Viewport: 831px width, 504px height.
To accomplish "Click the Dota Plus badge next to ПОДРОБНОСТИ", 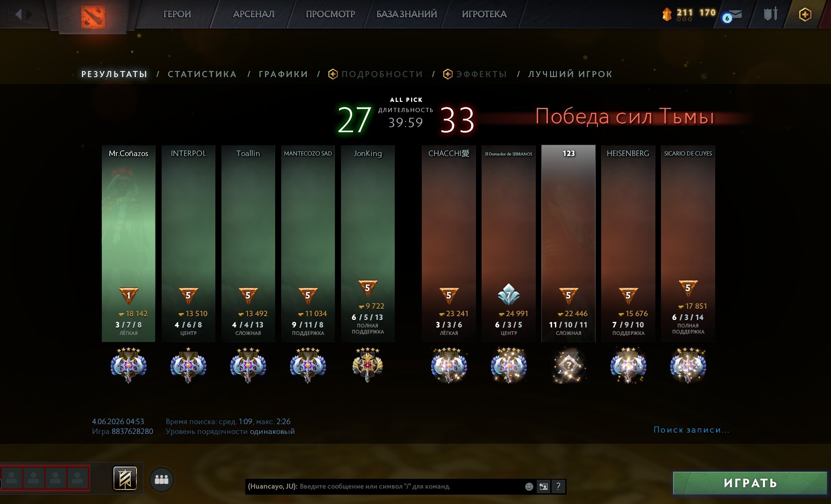I will (x=333, y=74).
